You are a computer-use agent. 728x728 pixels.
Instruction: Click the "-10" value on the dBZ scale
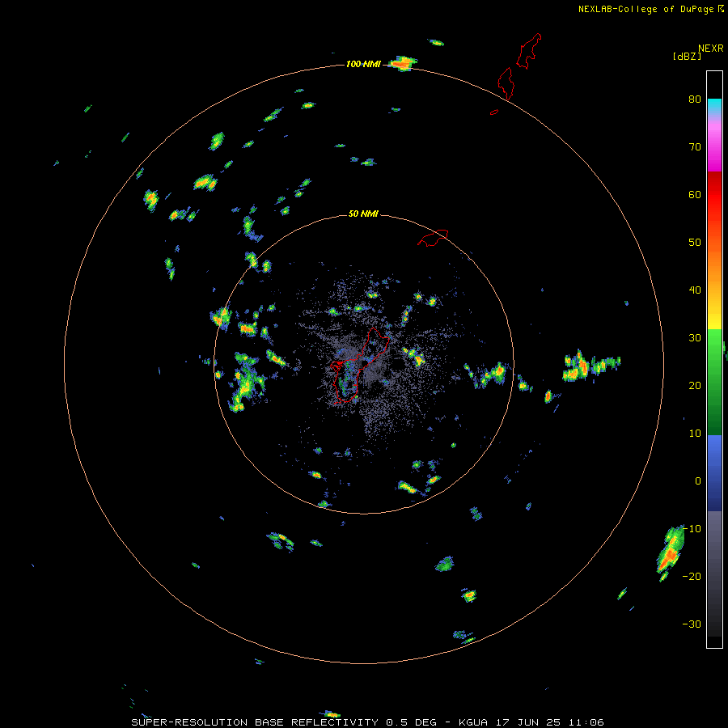coord(692,529)
